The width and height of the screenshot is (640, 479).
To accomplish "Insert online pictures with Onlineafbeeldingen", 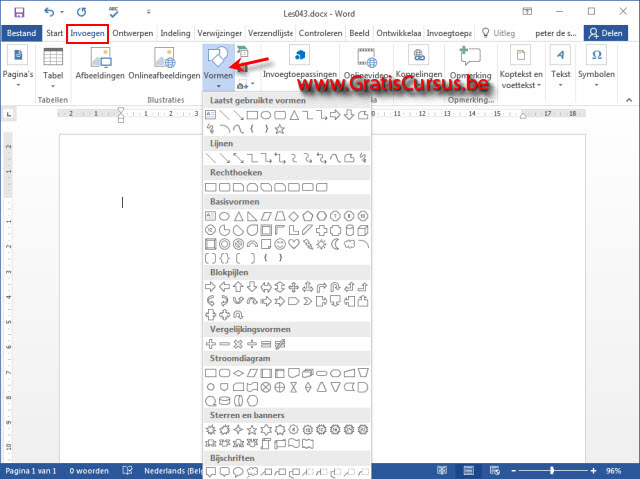I will pos(164,63).
